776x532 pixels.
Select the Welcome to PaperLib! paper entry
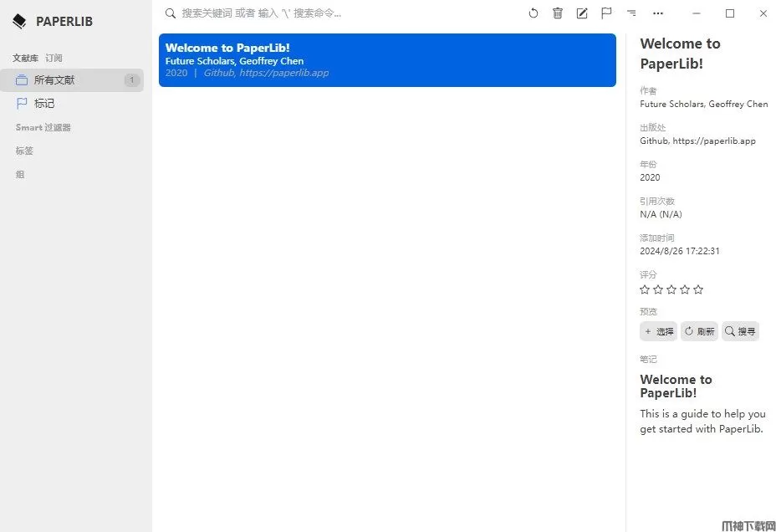387,60
